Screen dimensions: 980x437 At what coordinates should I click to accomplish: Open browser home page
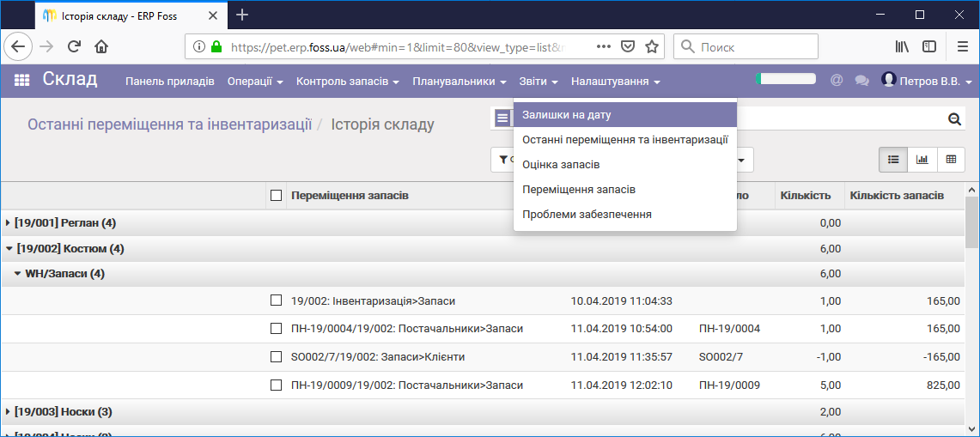pyautogui.click(x=101, y=46)
